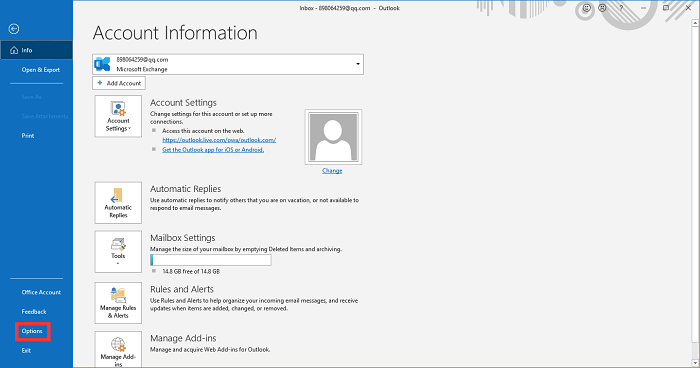
Task: Choose Exit in the sidebar
Action: (26, 351)
